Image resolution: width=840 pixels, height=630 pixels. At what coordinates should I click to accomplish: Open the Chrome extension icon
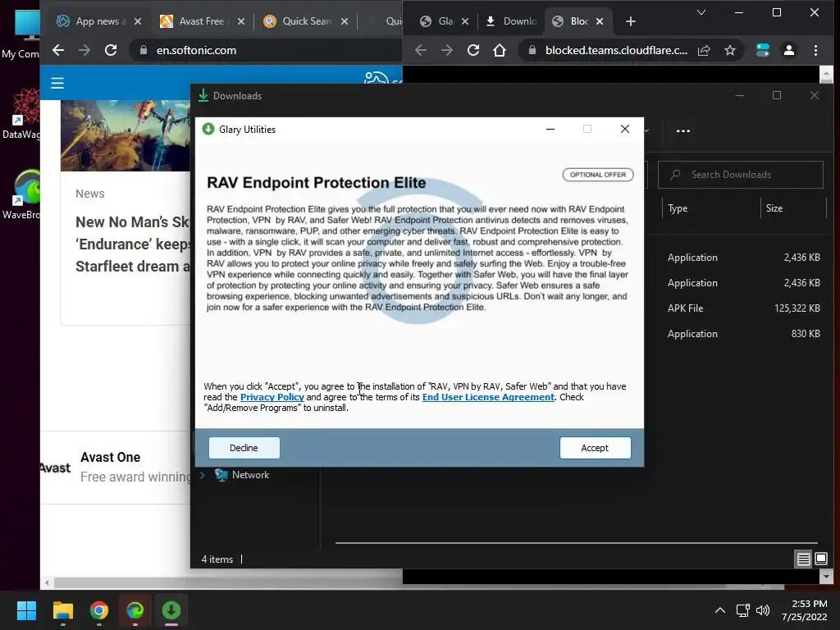(762, 50)
